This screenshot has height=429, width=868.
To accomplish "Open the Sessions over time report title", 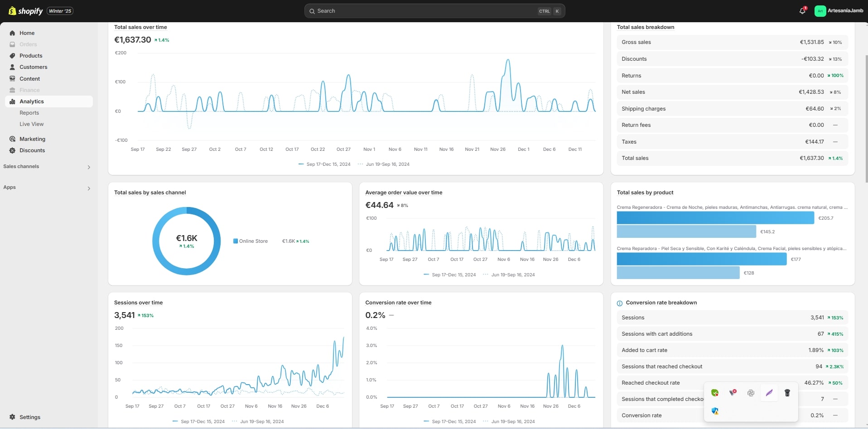I will pos(138,303).
